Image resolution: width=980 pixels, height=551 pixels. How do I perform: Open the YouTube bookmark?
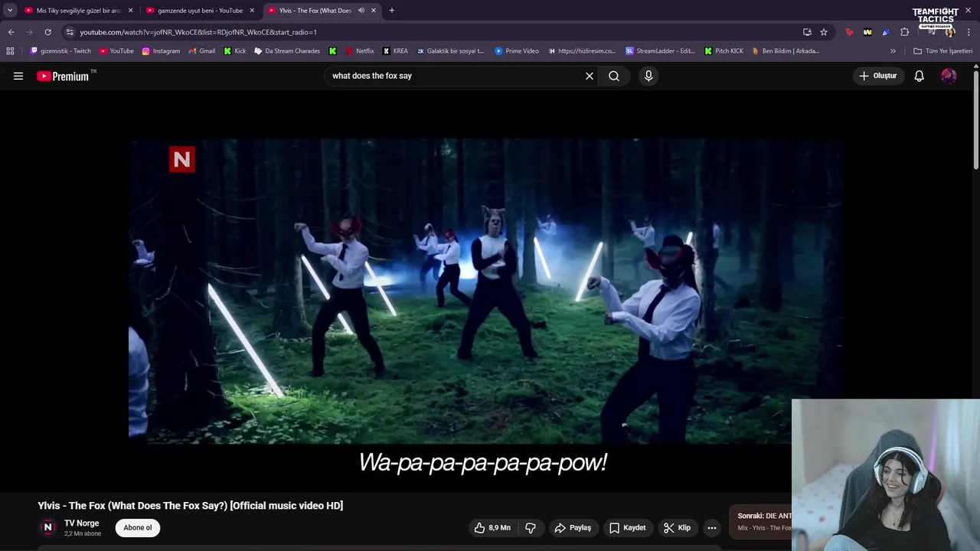point(116,51)
